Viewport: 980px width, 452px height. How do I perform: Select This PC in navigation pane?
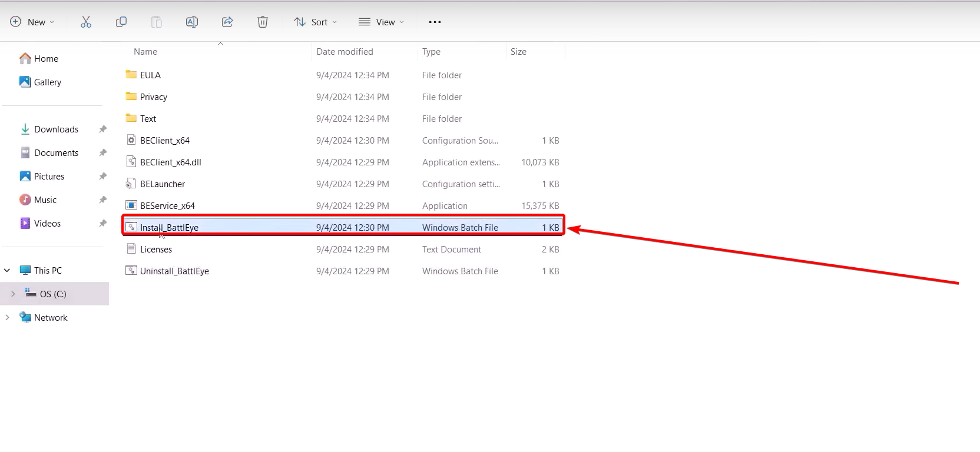[x=41, y=270]
